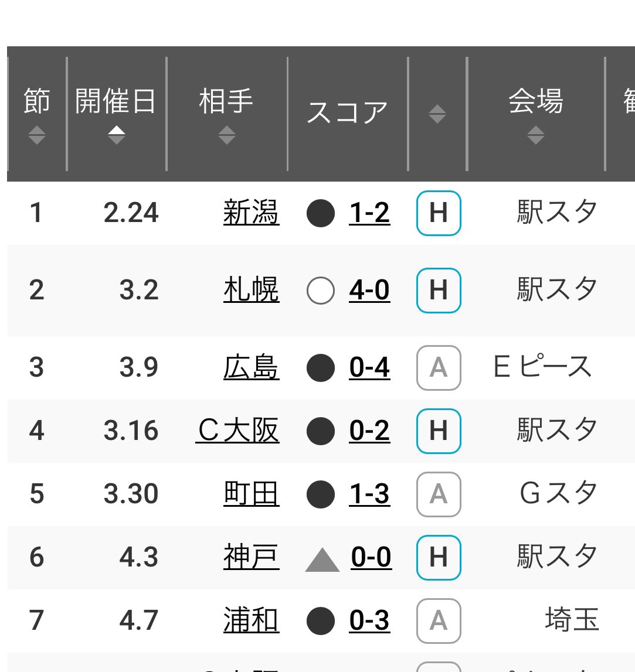Open 浦和 opponent link

tap(251, 620)
